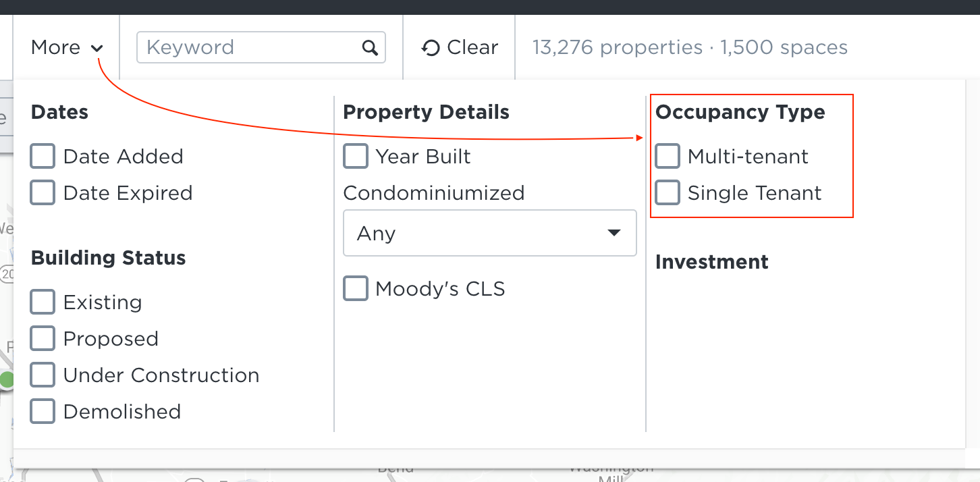Click the magnifier search icon in Keyword field
This screenshot has width=980, height=482.
tap(370, 47)
